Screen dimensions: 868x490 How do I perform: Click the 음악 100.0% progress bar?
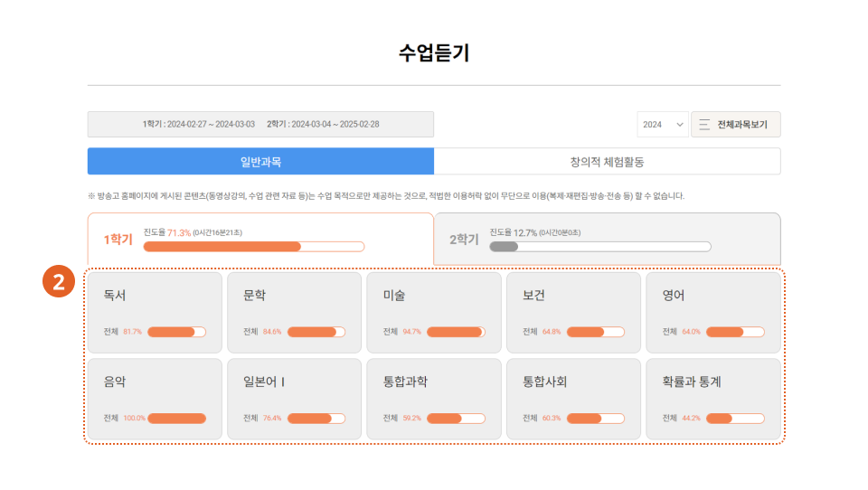(x=176, y=418)
